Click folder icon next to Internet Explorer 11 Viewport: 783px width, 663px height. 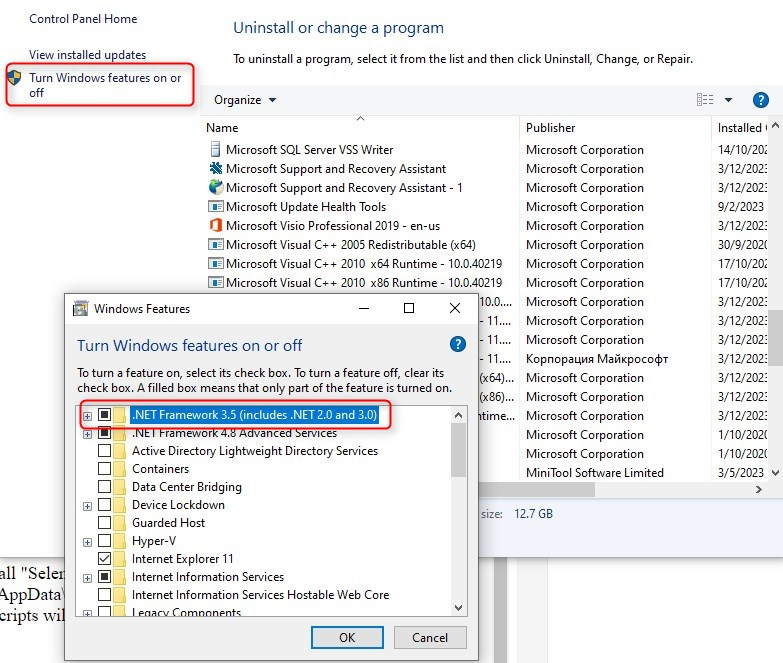click(119, 559)
